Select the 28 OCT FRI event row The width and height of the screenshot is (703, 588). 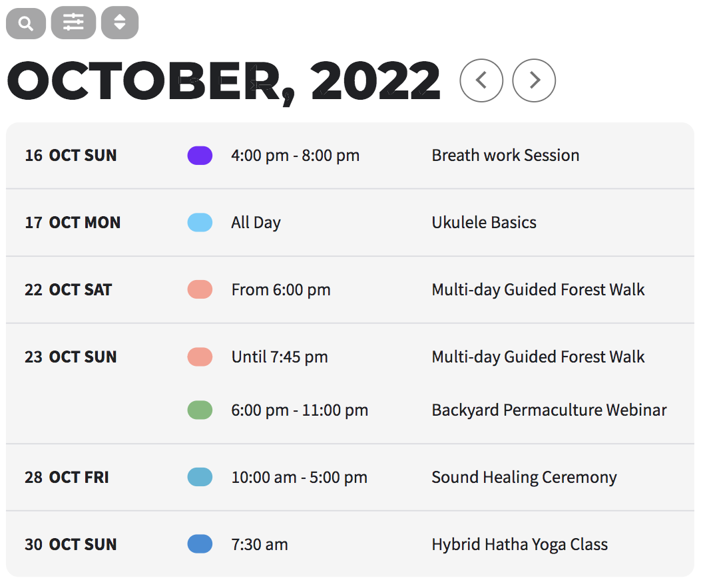[351, 477]
